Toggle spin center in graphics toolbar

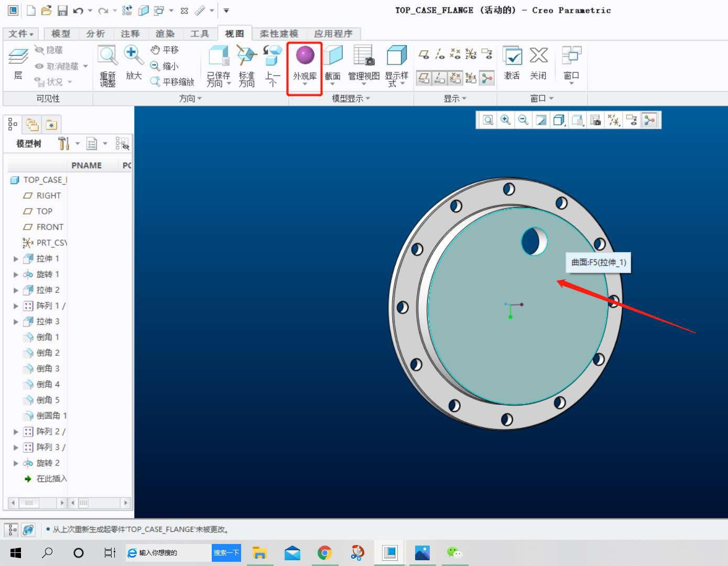coord(650,120)
